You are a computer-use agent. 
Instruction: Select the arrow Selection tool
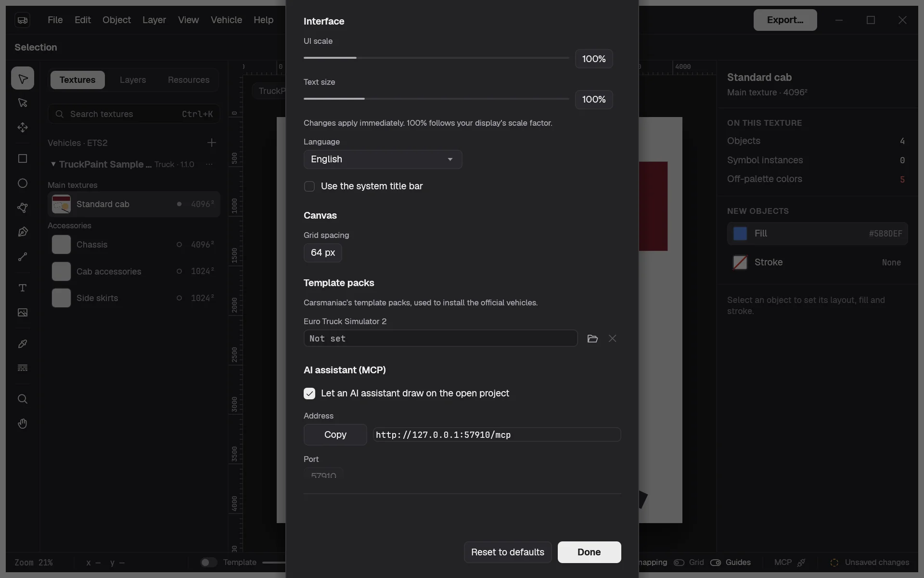coord(23,78)
